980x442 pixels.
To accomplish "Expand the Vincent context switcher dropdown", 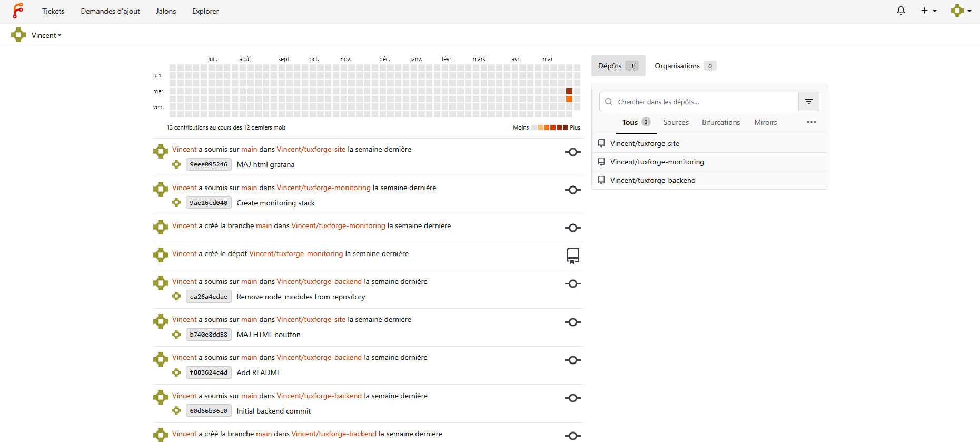I will (46, 35).
